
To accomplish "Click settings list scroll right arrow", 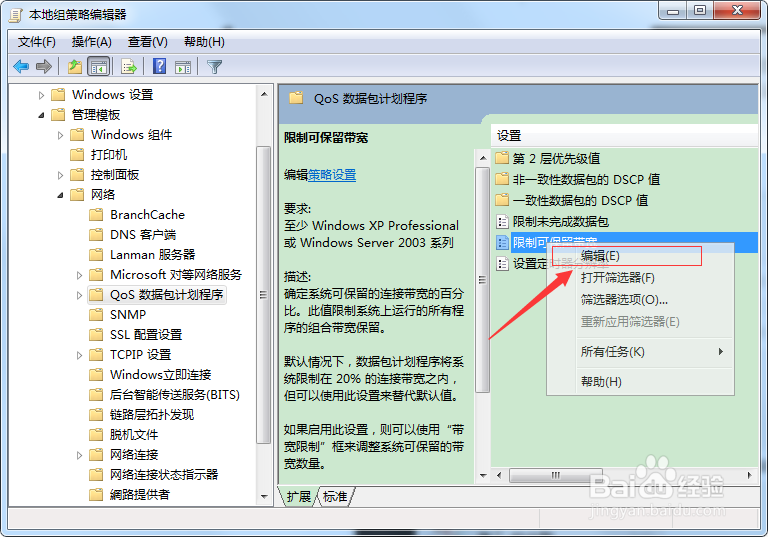I will click(x=749, y=475).
